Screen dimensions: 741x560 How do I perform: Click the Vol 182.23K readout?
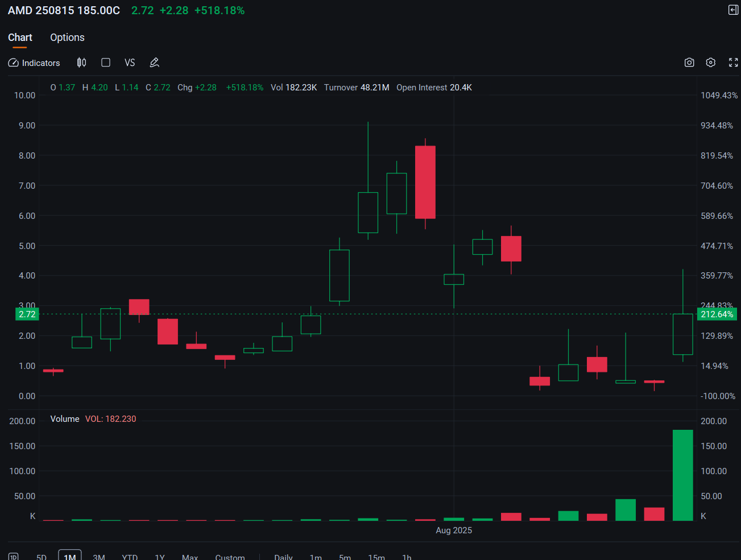pyautogui.click(x=294, y=88)
